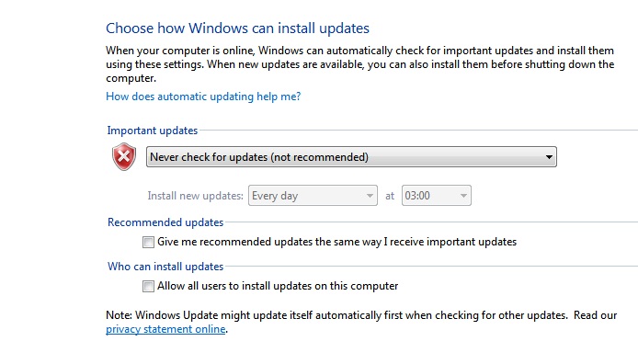Click the arrow on the Important updates combo box

549,157
